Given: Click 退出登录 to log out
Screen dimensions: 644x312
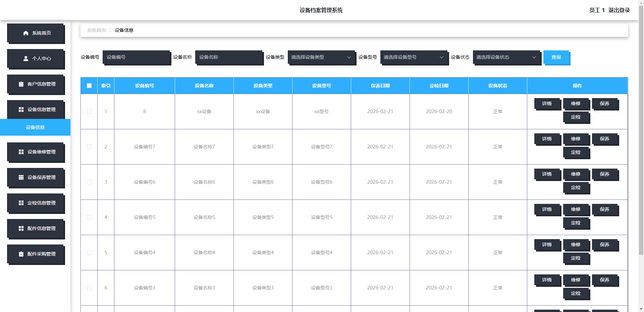Looking at the screenshot, I should click(619, 10).
